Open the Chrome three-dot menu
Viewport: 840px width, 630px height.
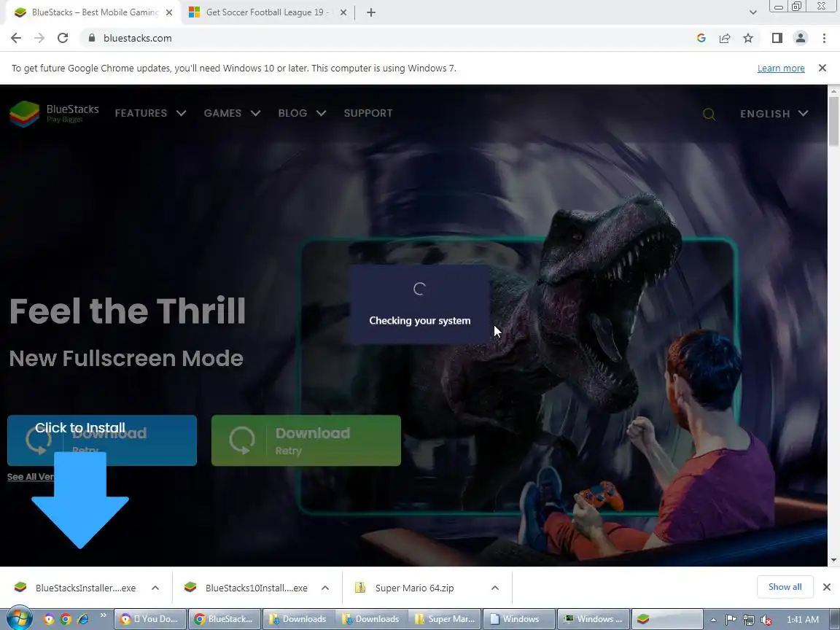tap(824, 38)
